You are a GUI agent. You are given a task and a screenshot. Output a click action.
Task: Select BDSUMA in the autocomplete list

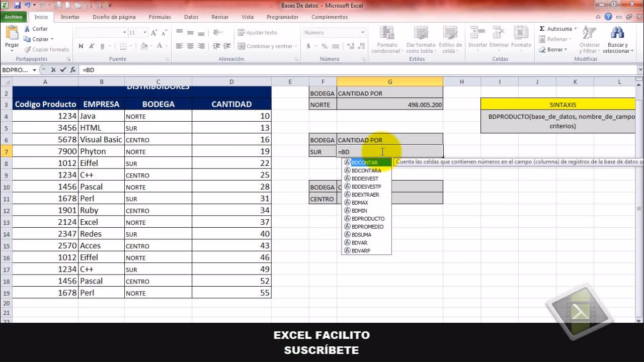click(367, 235)
